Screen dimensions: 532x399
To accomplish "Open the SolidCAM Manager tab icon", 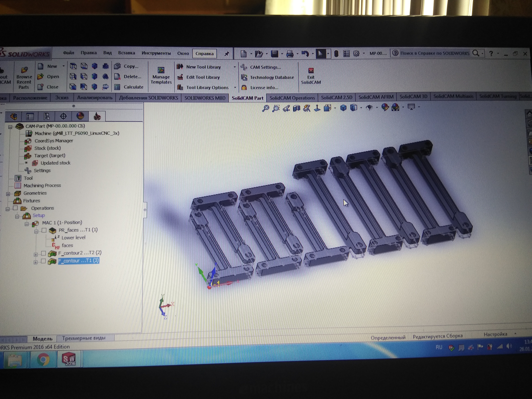I will [x=97, y=117].
